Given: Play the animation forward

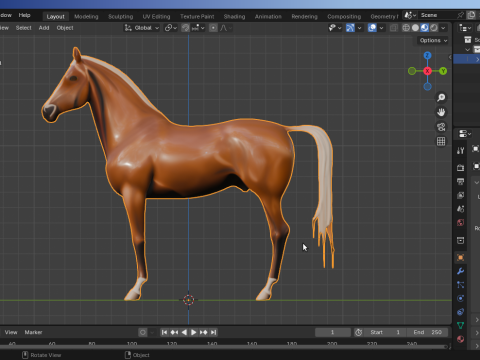Looking at the screenshot, I should tap(194, 332).
